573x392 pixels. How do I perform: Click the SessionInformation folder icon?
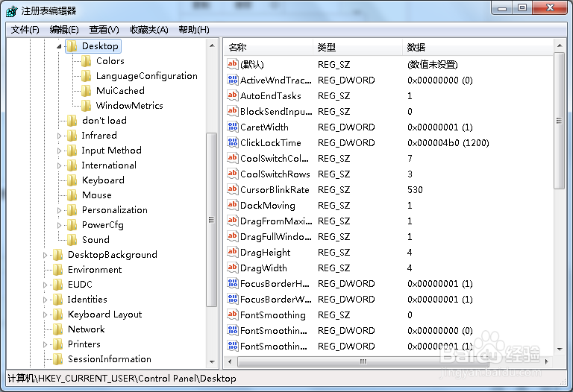pyautogui.click(x=57, y=359)
